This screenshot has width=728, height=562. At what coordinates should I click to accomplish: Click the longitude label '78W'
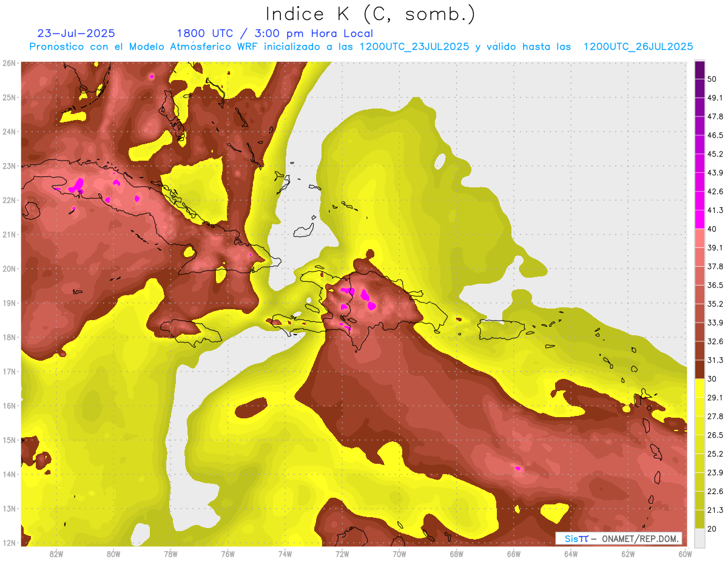pyautogui.click(x=170, y=554)
